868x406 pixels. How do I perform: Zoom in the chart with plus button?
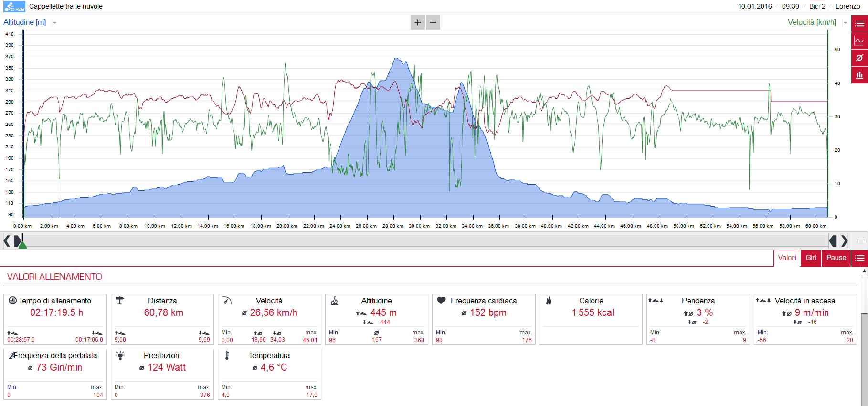[418, 22]
